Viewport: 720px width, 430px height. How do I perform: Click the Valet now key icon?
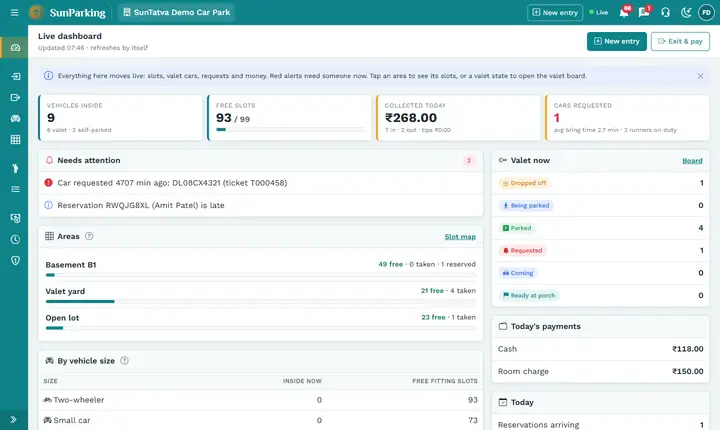pyautogui.click(x=503, y=160)
